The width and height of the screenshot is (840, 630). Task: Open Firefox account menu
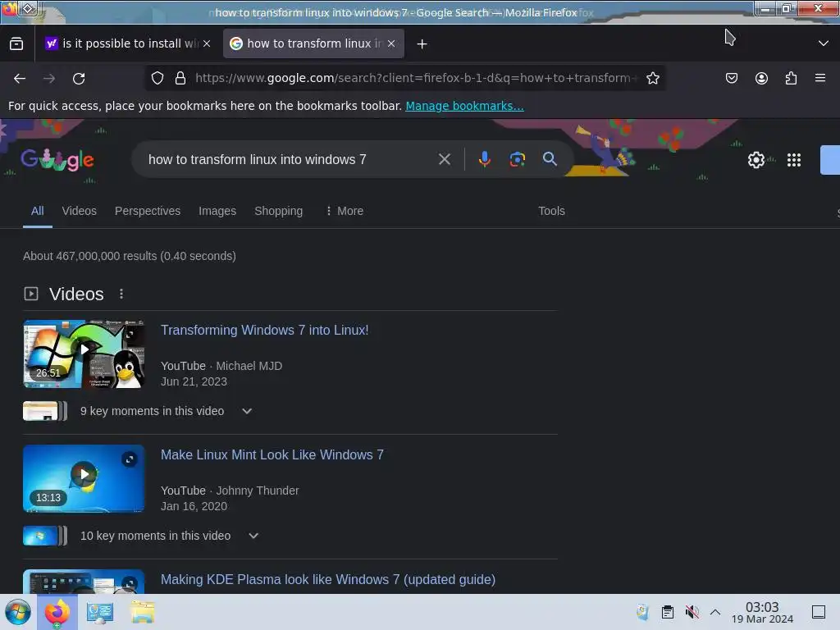click(761, 78)
